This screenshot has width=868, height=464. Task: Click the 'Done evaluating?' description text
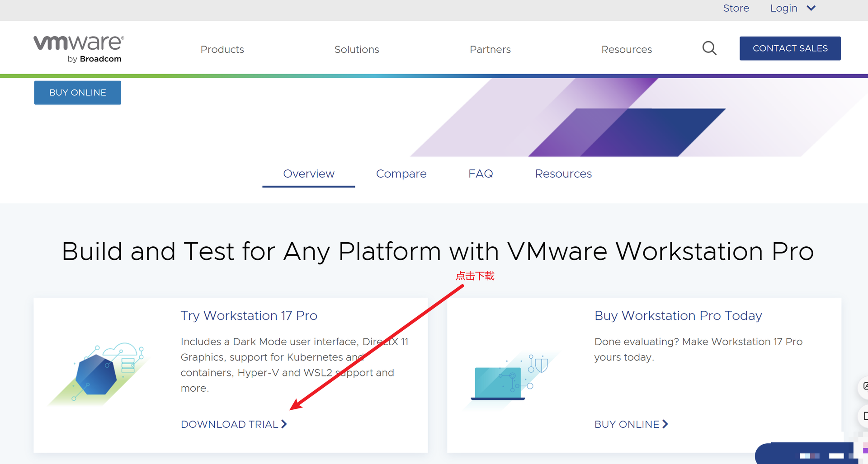698,349
